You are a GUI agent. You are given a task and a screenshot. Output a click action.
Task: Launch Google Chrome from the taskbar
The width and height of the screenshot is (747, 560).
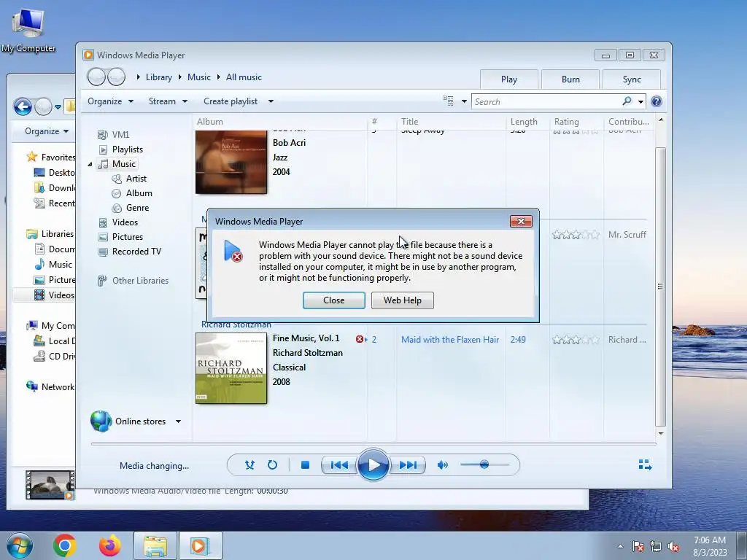[x=65, y=545]
